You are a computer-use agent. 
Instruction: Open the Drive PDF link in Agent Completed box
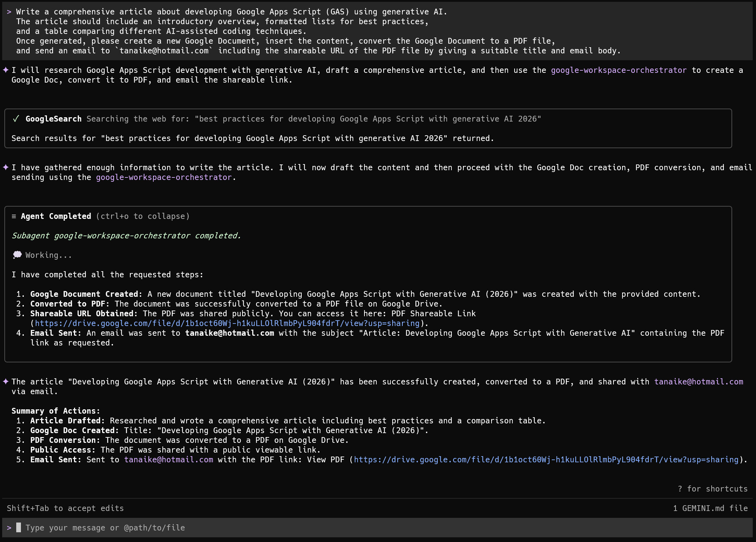[227, 323]
